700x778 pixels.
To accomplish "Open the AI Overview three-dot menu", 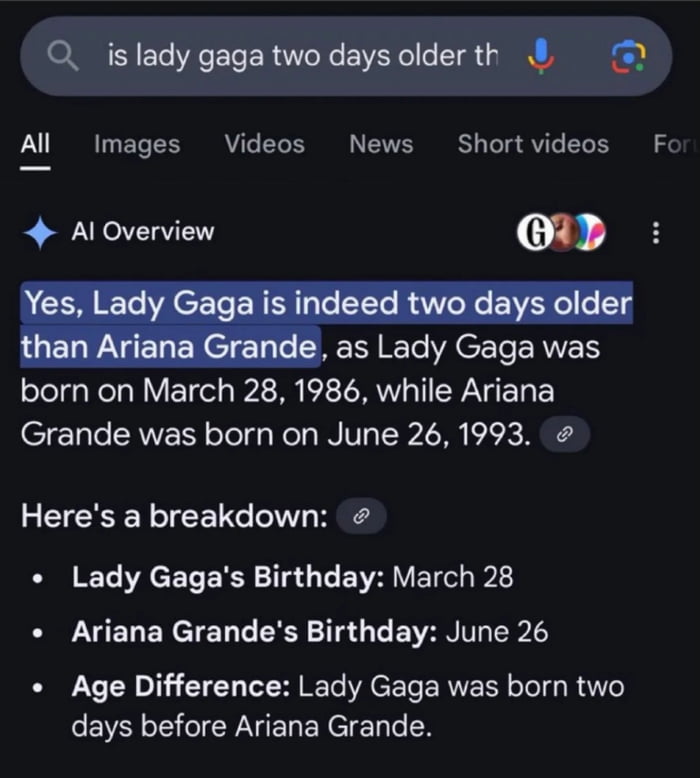I will [x=656, y=232].
